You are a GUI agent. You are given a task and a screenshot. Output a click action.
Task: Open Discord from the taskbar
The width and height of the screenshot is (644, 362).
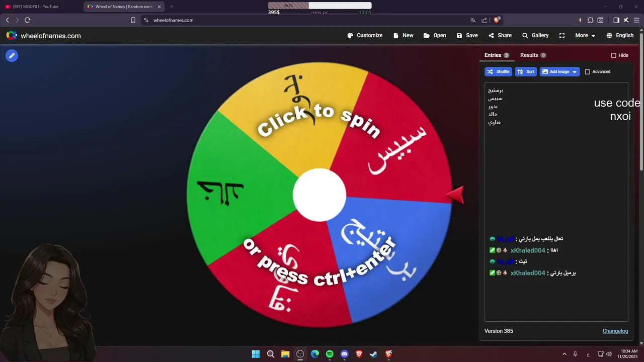pyautogui.click(x=344, y=354)
